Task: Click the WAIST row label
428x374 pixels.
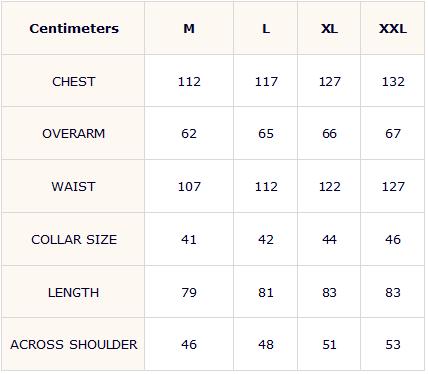Action: point(74,187)
